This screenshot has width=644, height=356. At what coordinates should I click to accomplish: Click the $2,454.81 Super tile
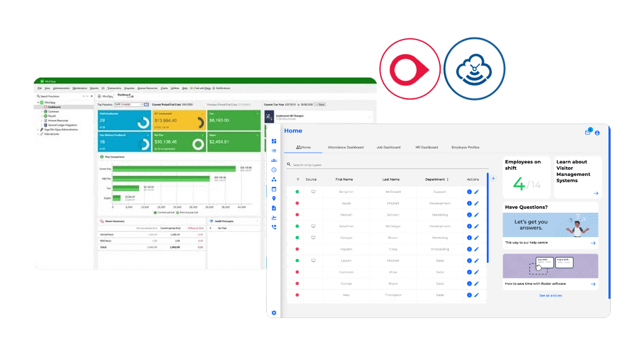pyautogui.click(x=233, y=142)
